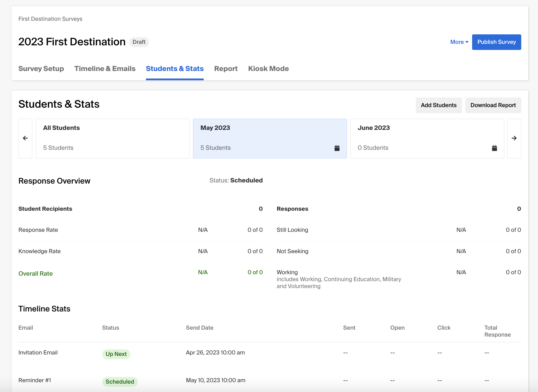The image size is (538, 392).
Task: Click the Email column header
Action: coord(26,328)
